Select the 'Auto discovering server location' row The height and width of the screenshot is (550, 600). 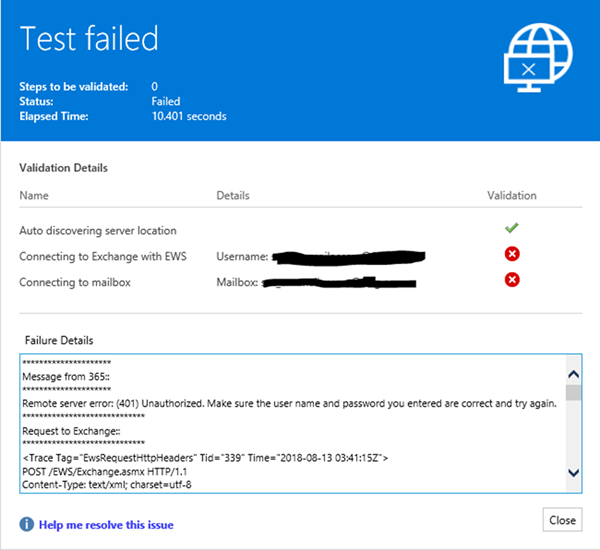click(x=98, y=230)
